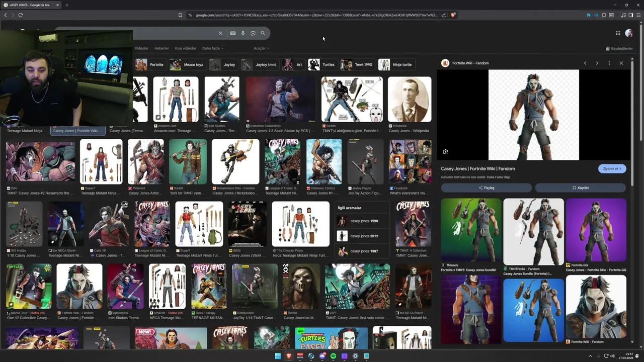Show the previous image in the preview panel
The image size is (644, 362).
click(585, 63)
